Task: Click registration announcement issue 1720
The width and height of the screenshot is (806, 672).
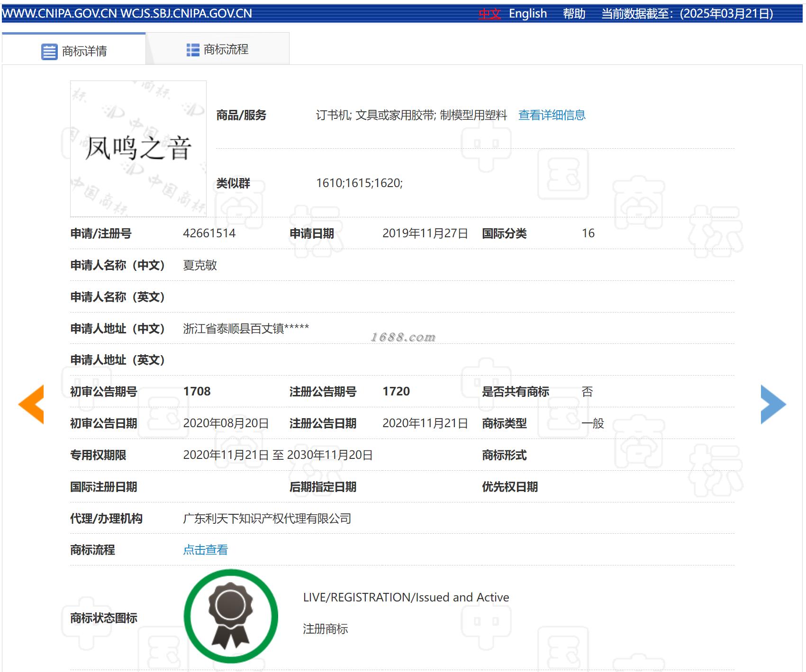Action: (x=396, y=391)
